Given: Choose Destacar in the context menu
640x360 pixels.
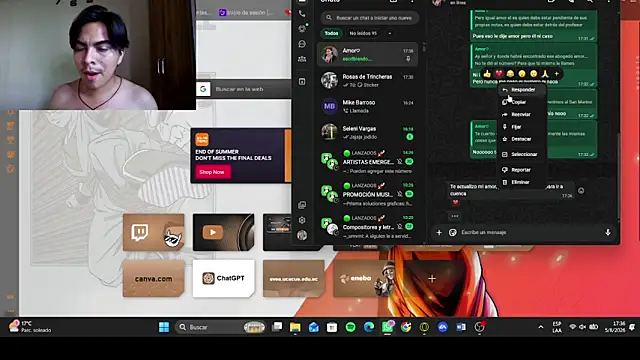Looking at the screenshot, I should pyautogui.click(x=522, y=139).
